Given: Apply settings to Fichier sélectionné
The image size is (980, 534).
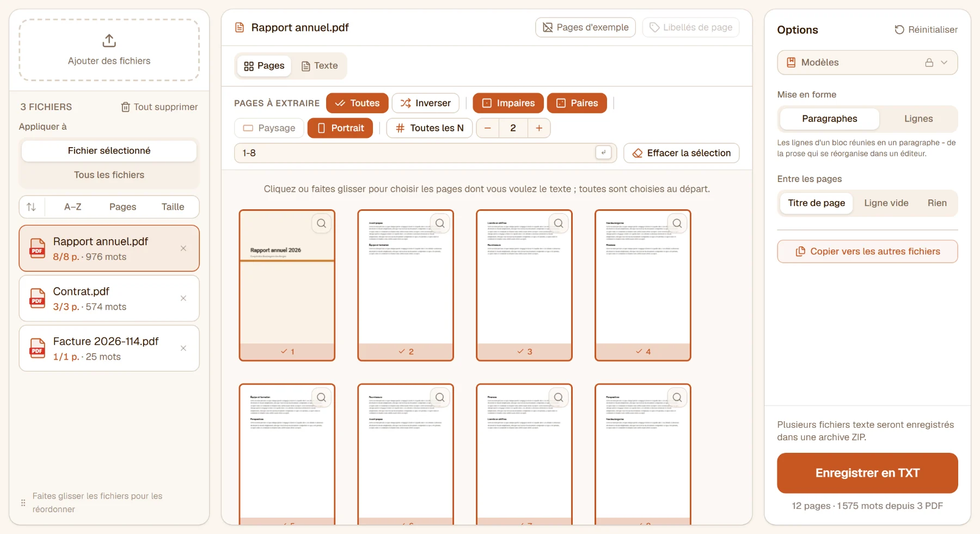Looking at the screenshot, I should (x=109, y=151).
